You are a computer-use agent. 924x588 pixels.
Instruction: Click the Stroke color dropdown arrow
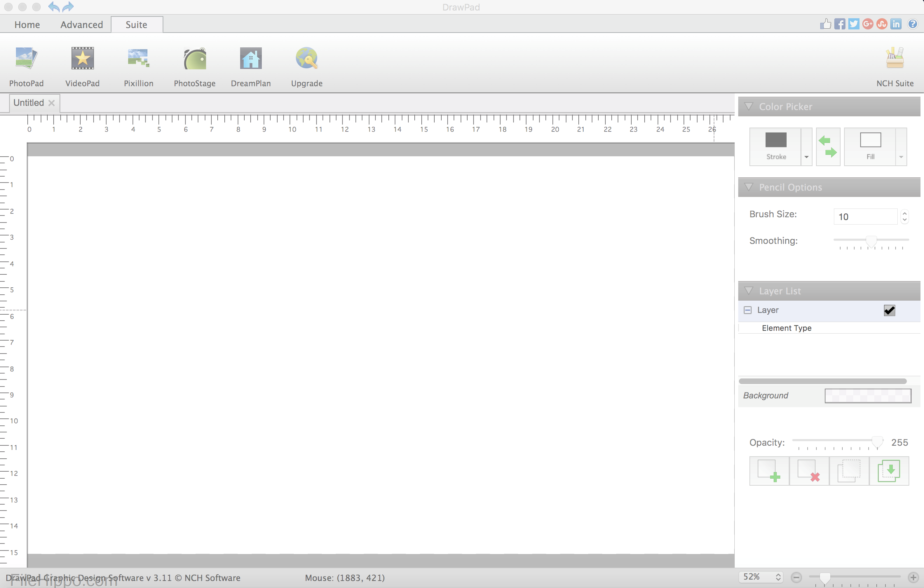point(806,156)
